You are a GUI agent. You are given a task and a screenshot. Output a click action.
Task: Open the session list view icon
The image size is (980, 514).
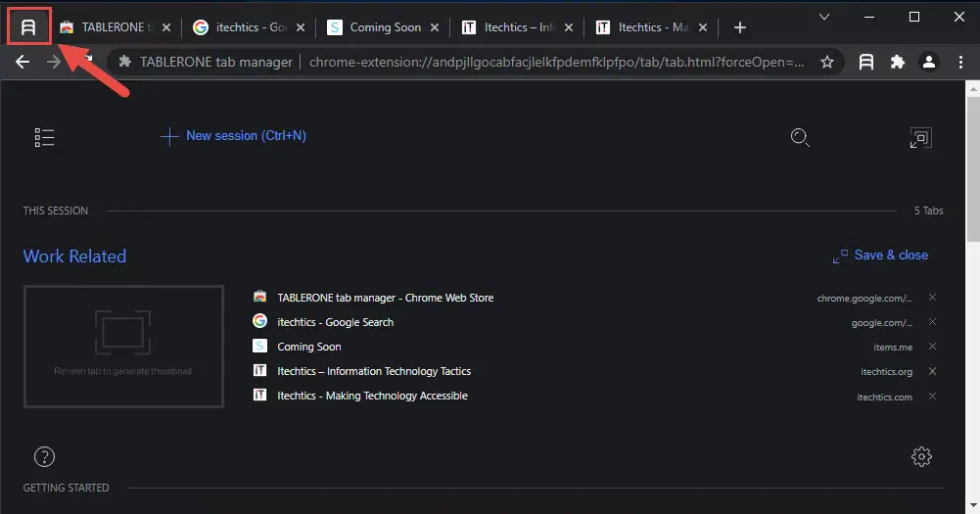[x=44, y=137]
